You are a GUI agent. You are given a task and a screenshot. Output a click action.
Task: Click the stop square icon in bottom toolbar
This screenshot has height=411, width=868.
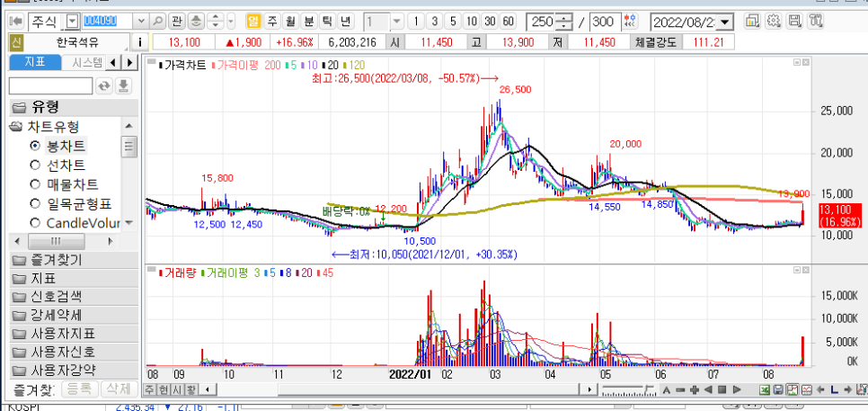[722, 389]
